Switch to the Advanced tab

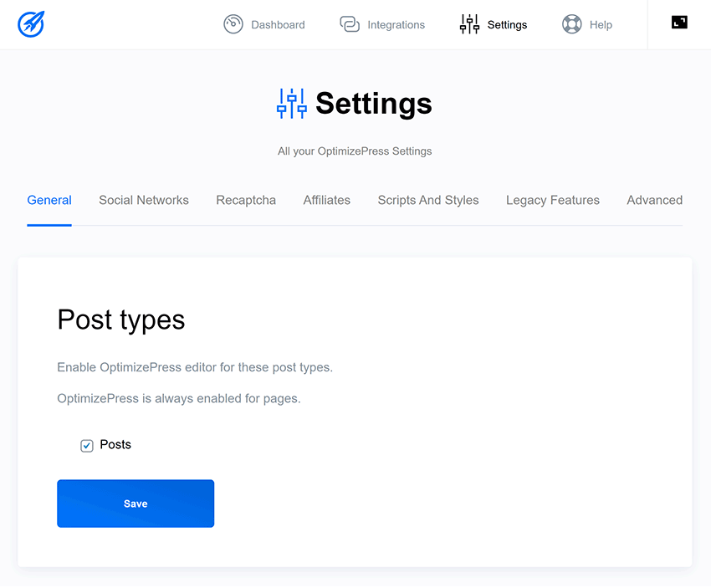pyautogui.click(x=654, y=201)
